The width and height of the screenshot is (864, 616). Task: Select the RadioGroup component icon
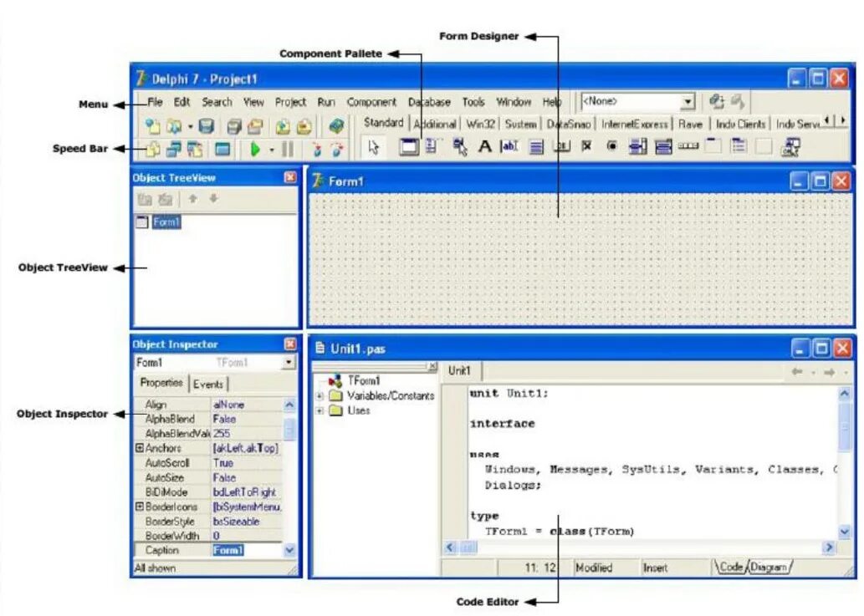[738, 146]
